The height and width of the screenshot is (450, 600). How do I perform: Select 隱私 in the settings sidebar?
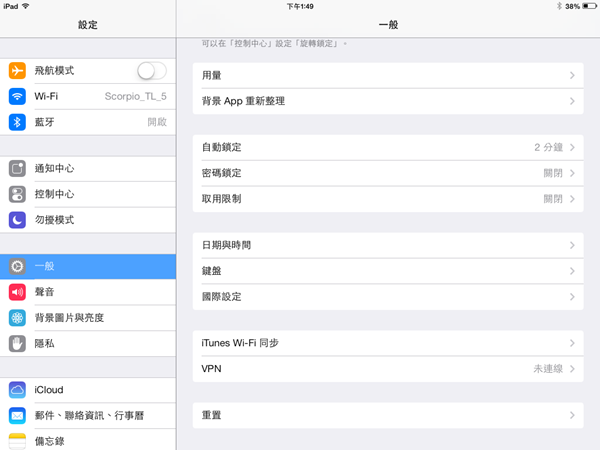pos(88,344)
